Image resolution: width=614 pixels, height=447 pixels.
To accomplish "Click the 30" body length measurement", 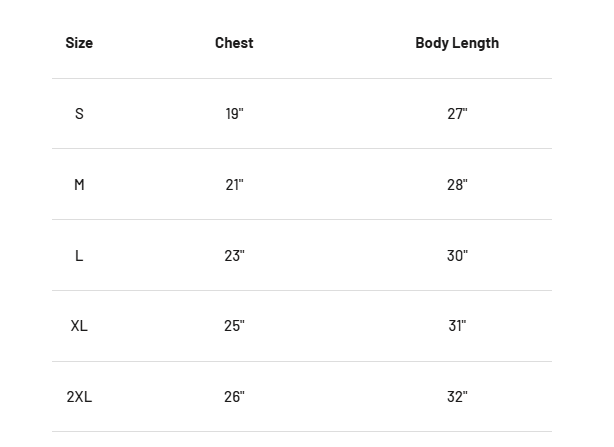I will (x=457, y=255).
